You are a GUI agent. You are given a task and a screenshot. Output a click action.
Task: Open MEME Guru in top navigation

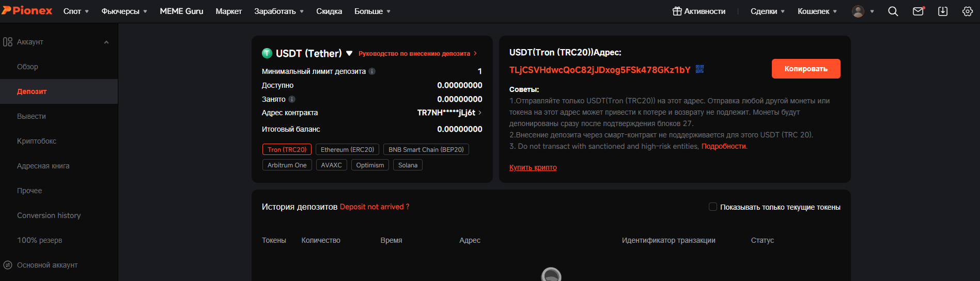click(x=181, y=11)
